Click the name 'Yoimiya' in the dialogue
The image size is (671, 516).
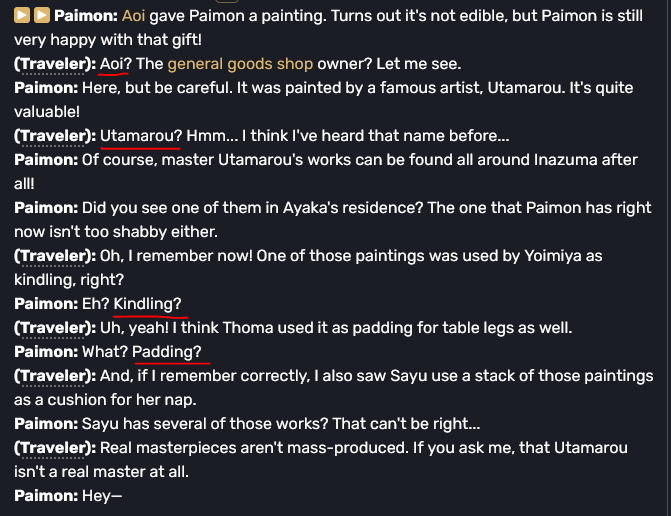(553, 256)
